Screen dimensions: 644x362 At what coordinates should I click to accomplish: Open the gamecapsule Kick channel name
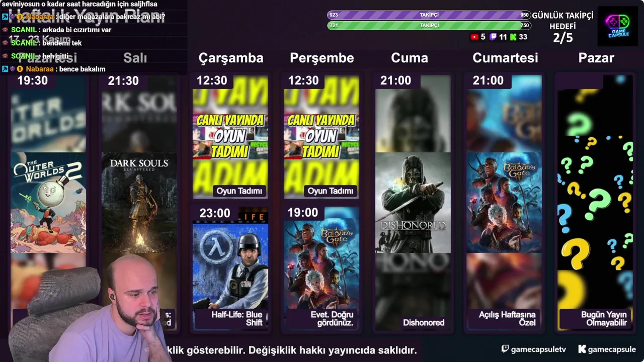pos(612,349)
